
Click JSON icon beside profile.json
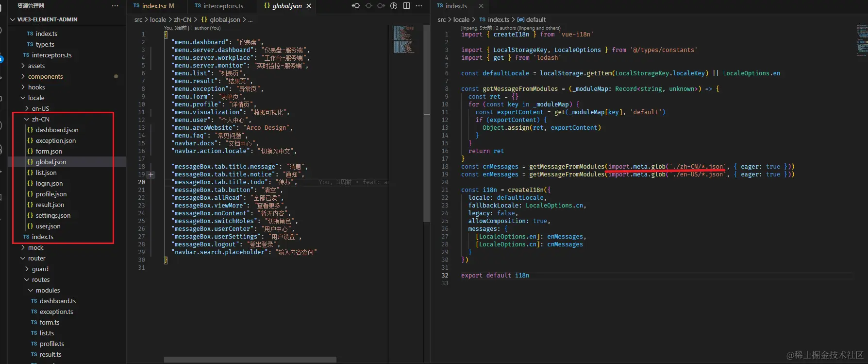pos(30,194)
